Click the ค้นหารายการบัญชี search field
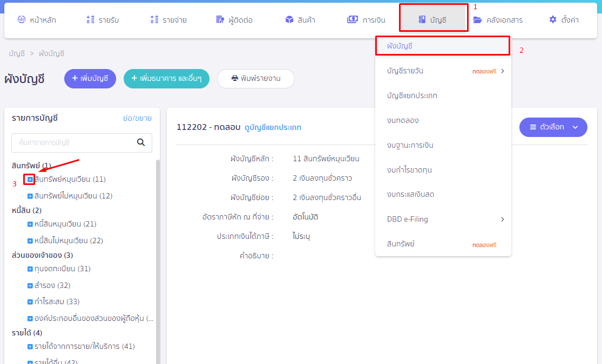This screenshot has height=364, width=602. click(x=73, y=143)
